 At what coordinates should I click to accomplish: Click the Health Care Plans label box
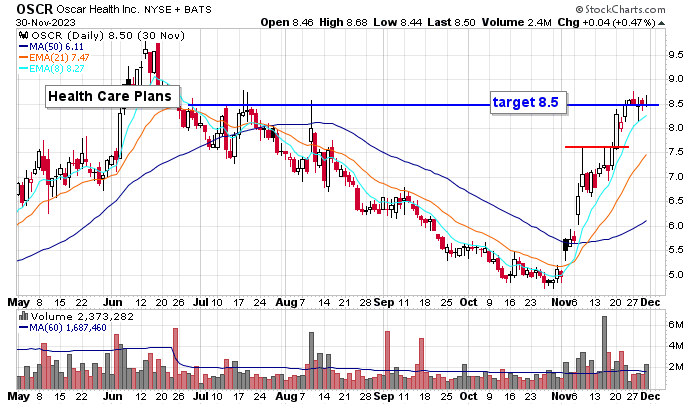[x=110, y=96]
